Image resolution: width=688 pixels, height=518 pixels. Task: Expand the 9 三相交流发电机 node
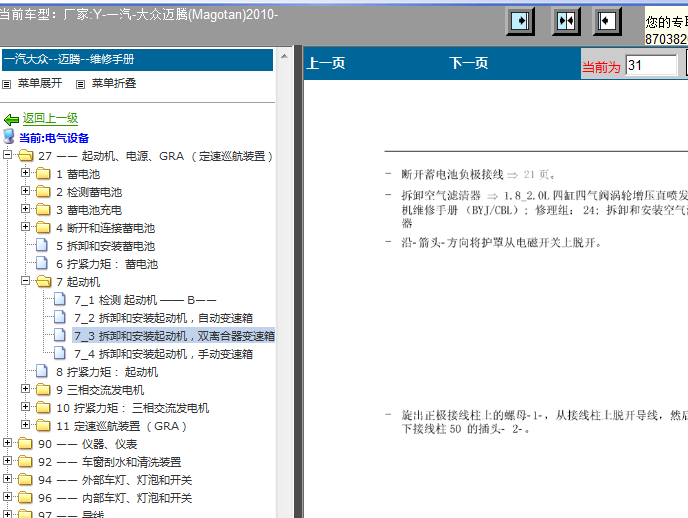[25, 388]
